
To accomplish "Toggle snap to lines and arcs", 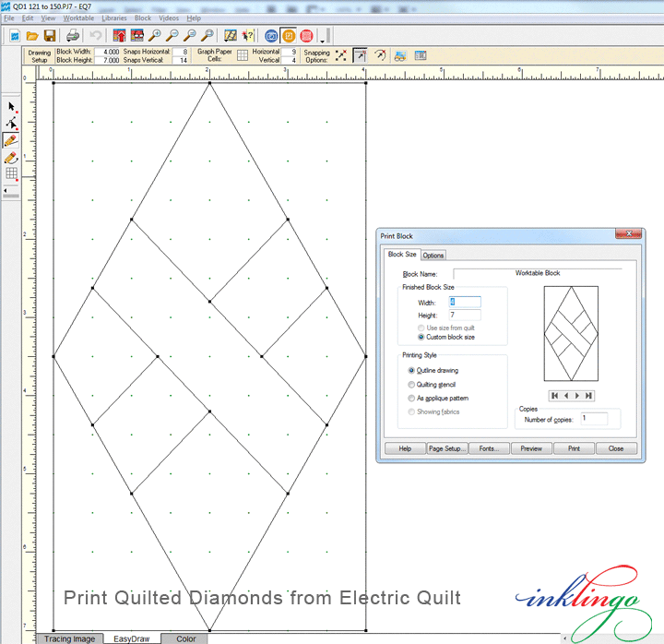I will [x=380, y=55].
